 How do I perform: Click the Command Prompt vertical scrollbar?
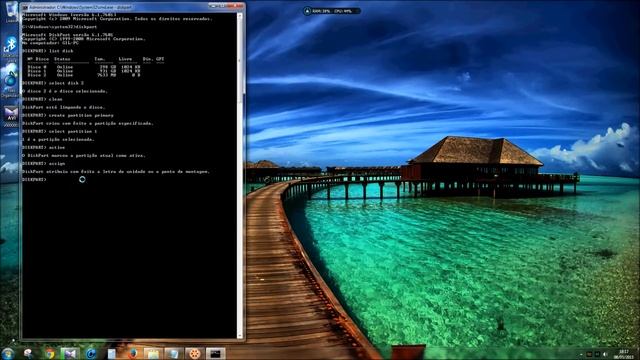[x=240, y=176]
